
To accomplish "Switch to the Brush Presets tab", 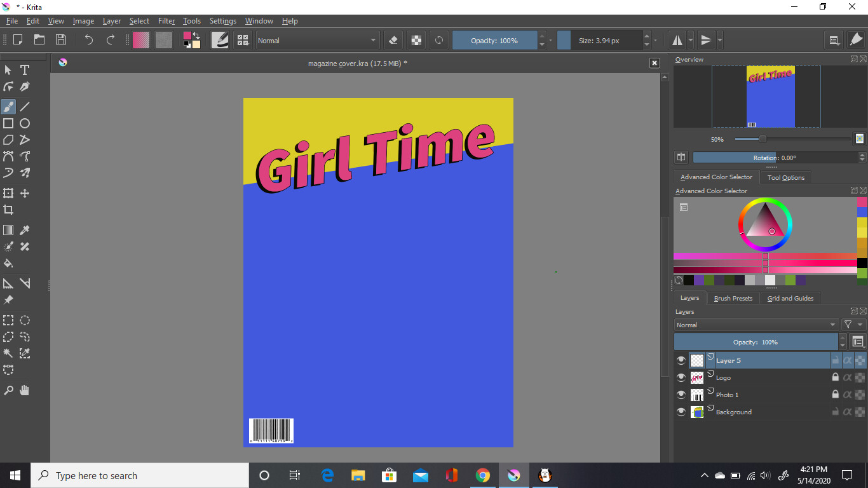I will click(x=733, y=298).
